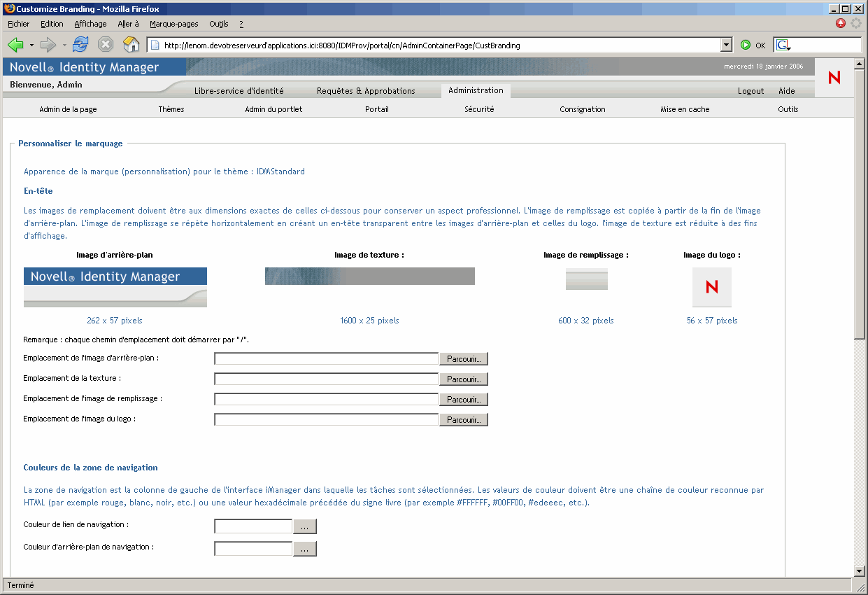Screen dimensions: 868x595
Task: Click the texture location field
Action: point(326,379)
